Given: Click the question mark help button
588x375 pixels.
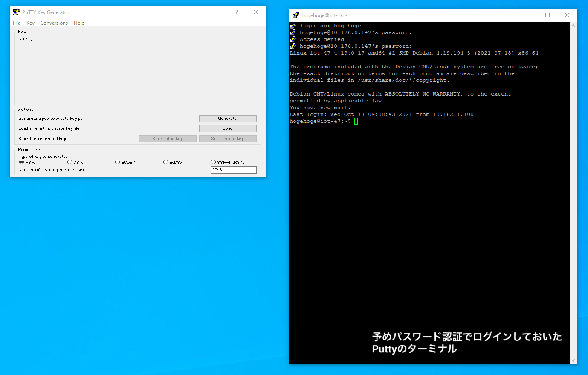Looking at the screenshot, I should [237, 12].
